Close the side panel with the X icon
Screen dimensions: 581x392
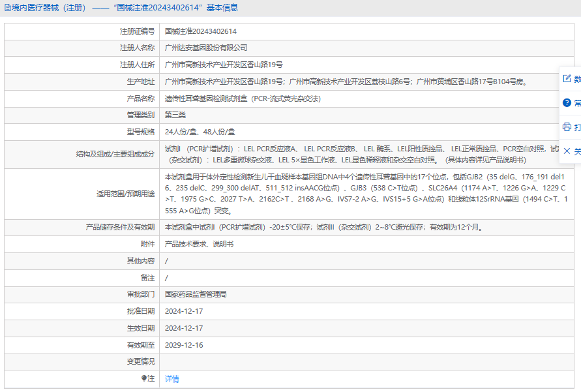pyautogui.click(x=567, y=151)
